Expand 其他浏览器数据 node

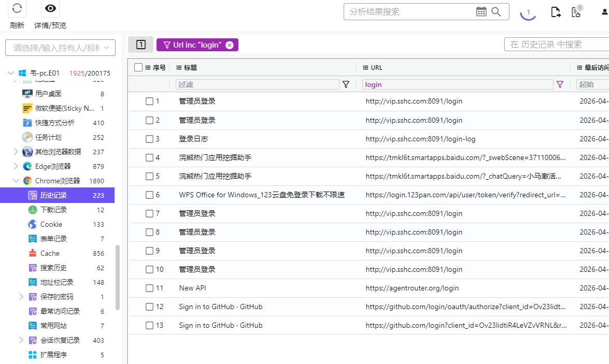point(16,152)
